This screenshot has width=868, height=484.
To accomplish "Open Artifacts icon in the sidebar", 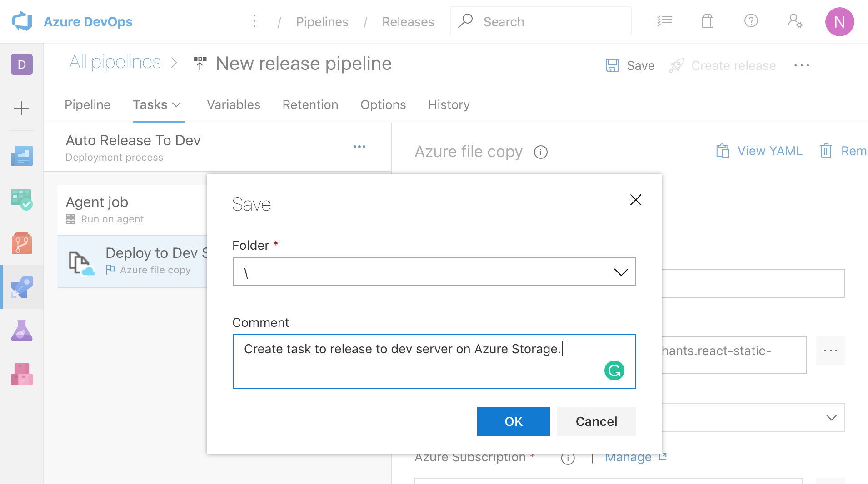I will click(x=22, y=374).
